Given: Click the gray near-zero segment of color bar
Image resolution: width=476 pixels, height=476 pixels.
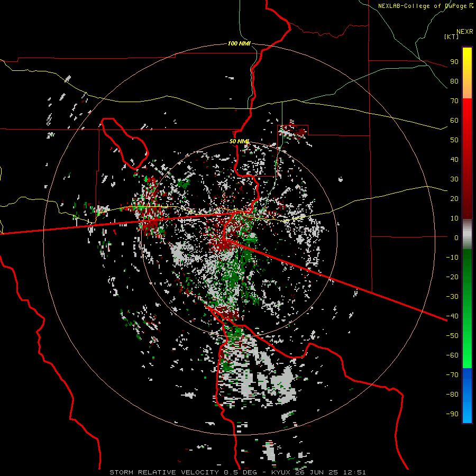Looking at the screenshot, I should pyautogui.click(x=467, y=234).
